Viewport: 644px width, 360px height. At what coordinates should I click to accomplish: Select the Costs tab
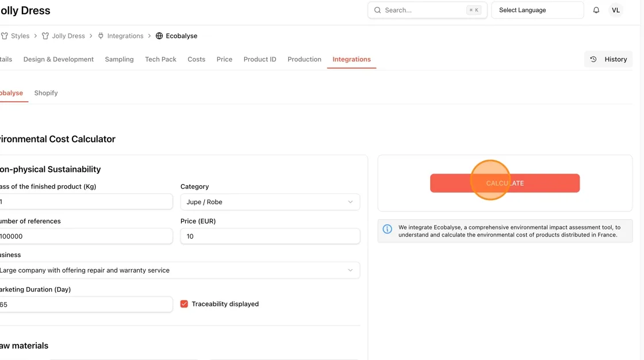196,59
